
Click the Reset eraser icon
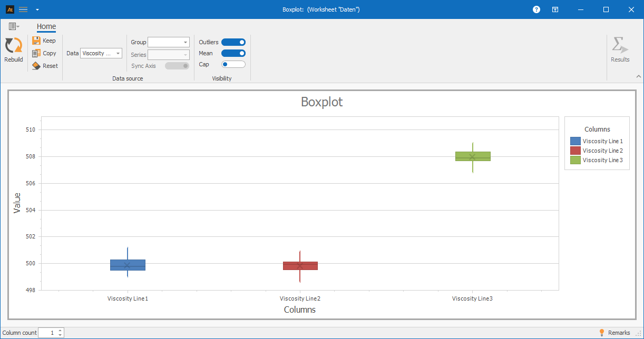[x=36, y=66]
